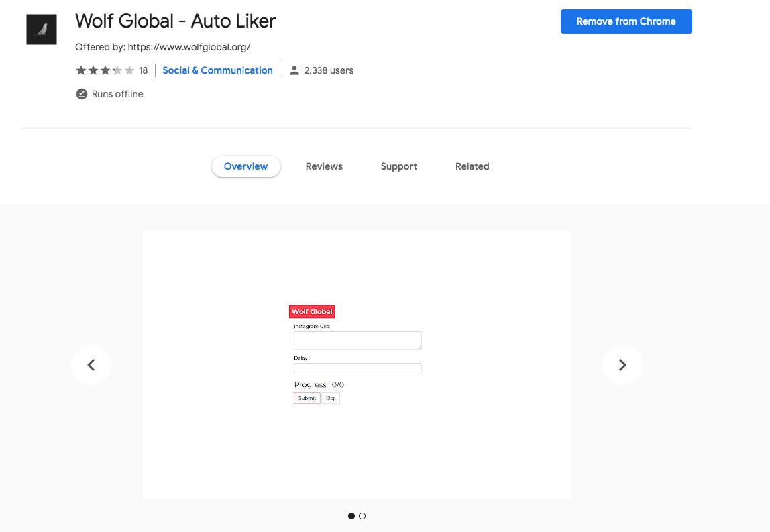
Task: Click the Stop button in the screenshot
Action: 331,398
